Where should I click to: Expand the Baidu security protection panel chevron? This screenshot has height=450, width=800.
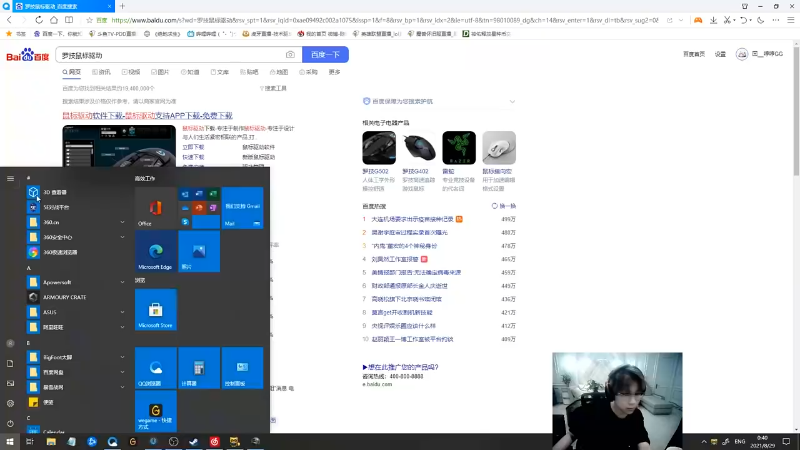coord(512,102)
